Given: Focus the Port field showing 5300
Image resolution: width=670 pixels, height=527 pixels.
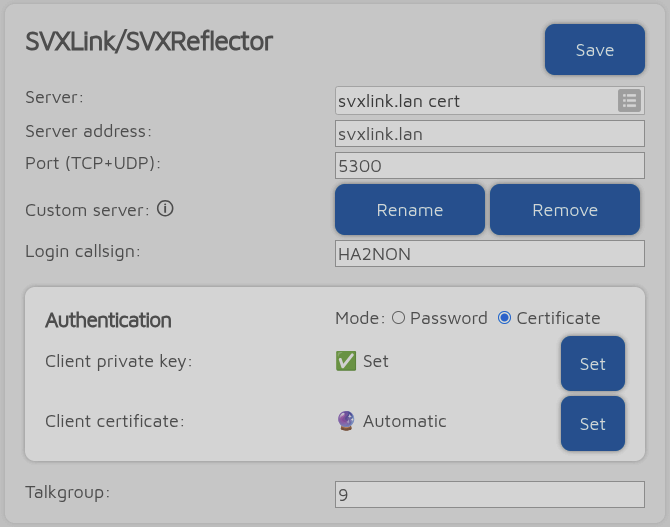Looking at the screenshot, I should [490, 165].
